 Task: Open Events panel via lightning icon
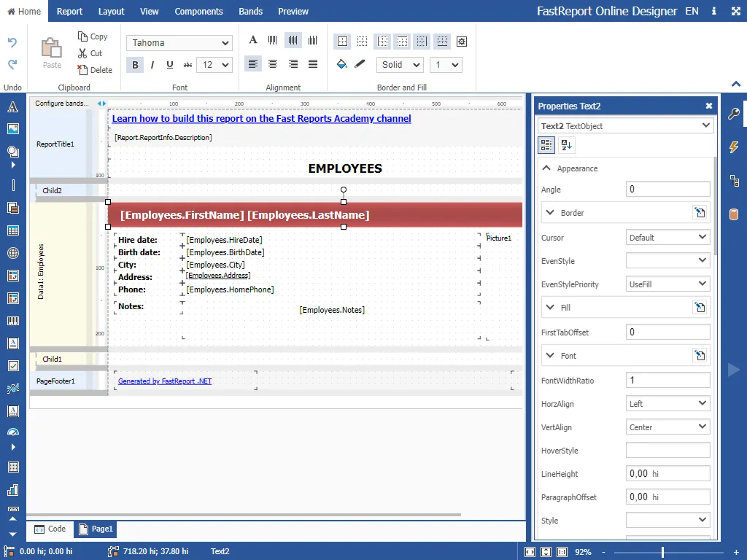[x=734, y=147]
